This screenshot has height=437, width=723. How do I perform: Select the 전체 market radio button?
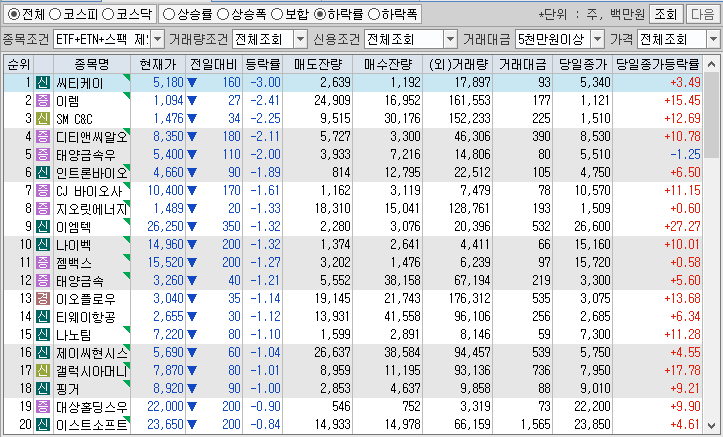pyautogui.click(x=14, y=15)
